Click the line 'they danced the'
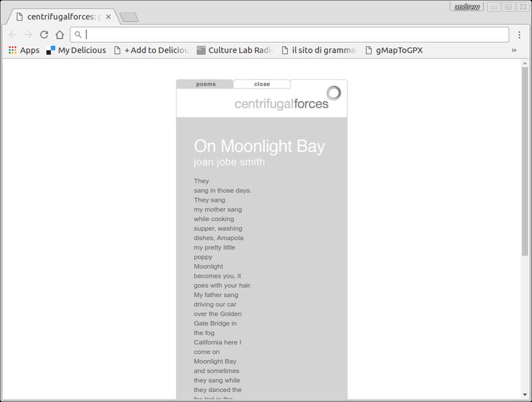The width and height of the screenshot is (532, 402). point(218,390)
